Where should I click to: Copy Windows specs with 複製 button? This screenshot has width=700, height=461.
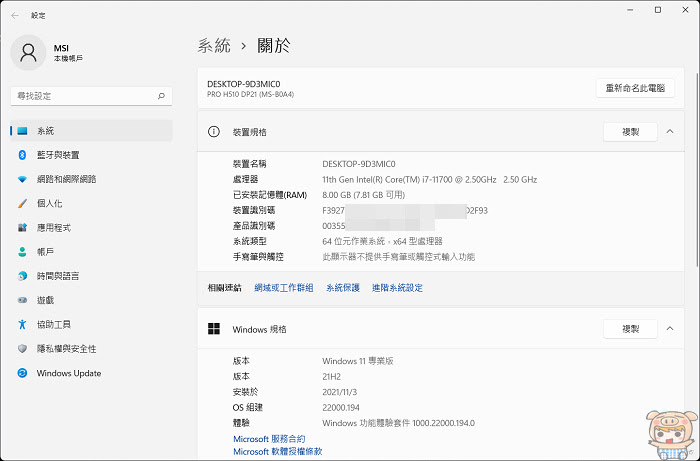[x=630, y=329]
